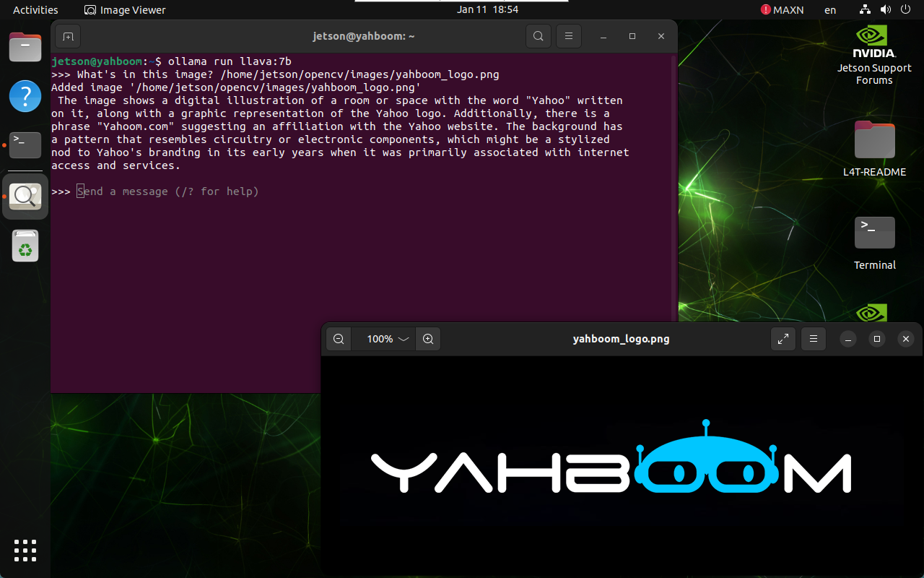This screenshot has height=578, width=924.
Task: Open Files from the dock
Action: (x=25, y=48)
